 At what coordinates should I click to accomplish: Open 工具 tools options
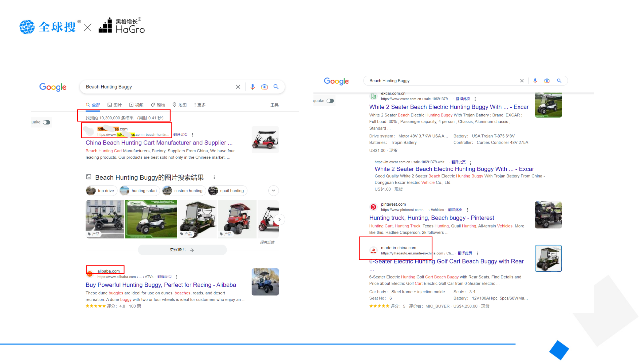274,105
